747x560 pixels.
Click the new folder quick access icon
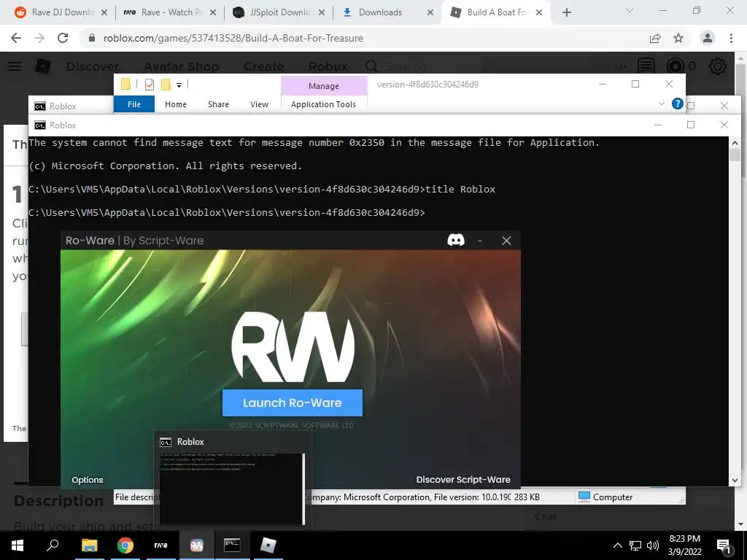[x=166, y=85]
